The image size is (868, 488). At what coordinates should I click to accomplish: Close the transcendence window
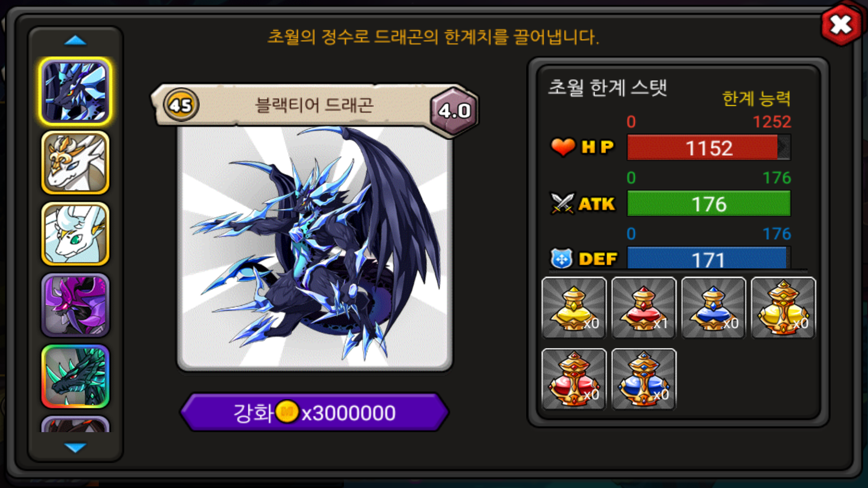click(x=841, y=24)
